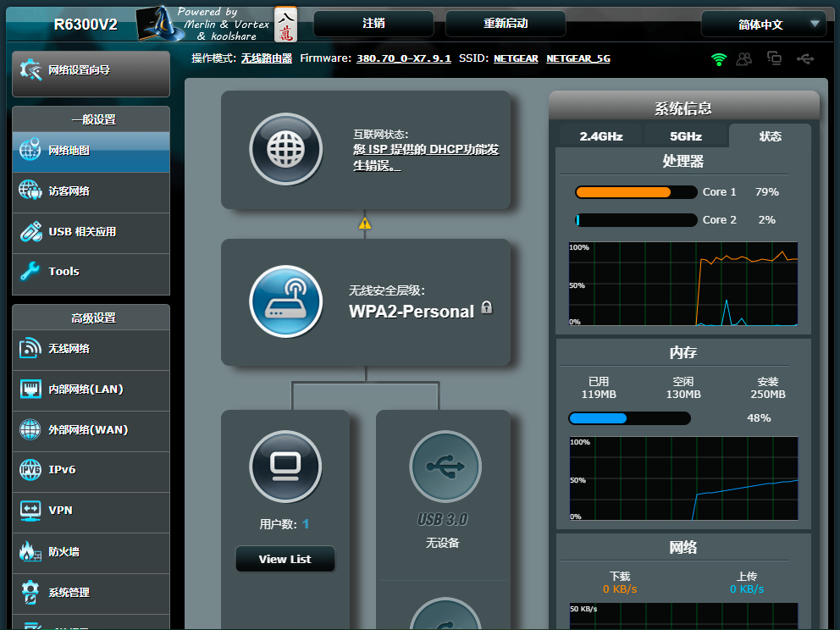Open 网络地图 menu item
Viewport: 840px width, 630px height.
pos(91,152)
